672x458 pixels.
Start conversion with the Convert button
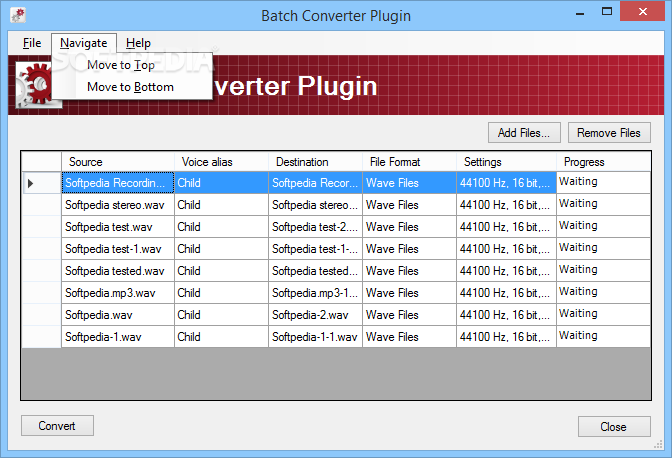pos(57,425)
